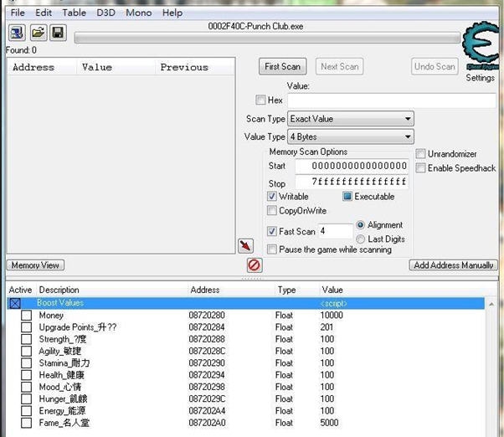Click the First Scan button
Image resolution: width=504 pixels, height=437 pixels.
coord(283,67)
